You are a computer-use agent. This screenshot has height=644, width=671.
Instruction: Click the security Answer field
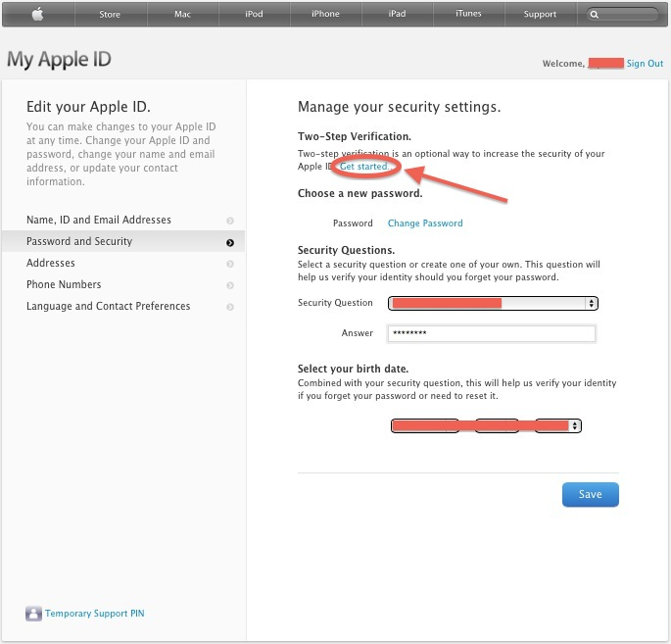click(492, 333)
